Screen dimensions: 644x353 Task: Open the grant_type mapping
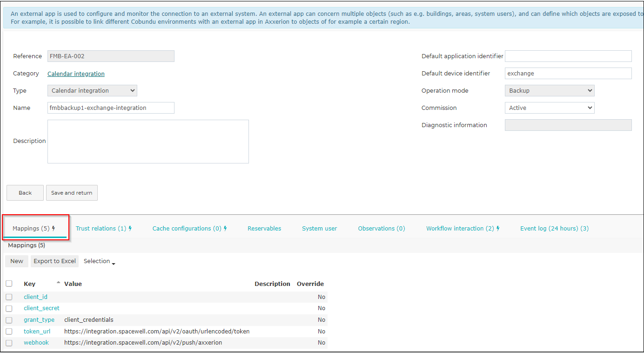coord(39,319)
